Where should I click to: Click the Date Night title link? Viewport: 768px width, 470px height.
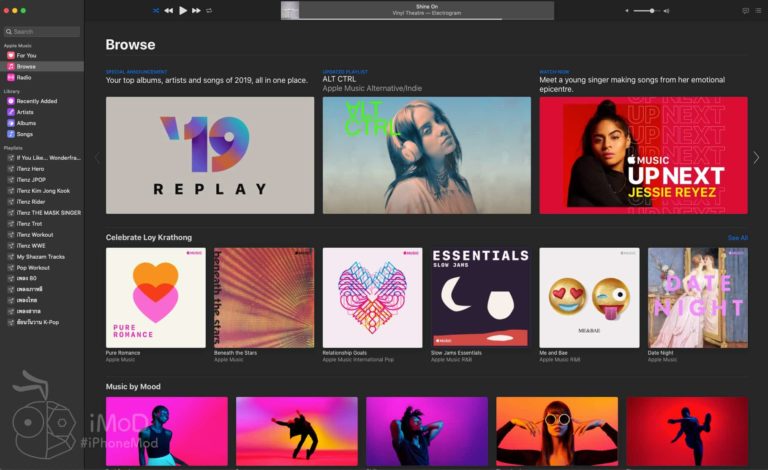click(x=661, y=352)
